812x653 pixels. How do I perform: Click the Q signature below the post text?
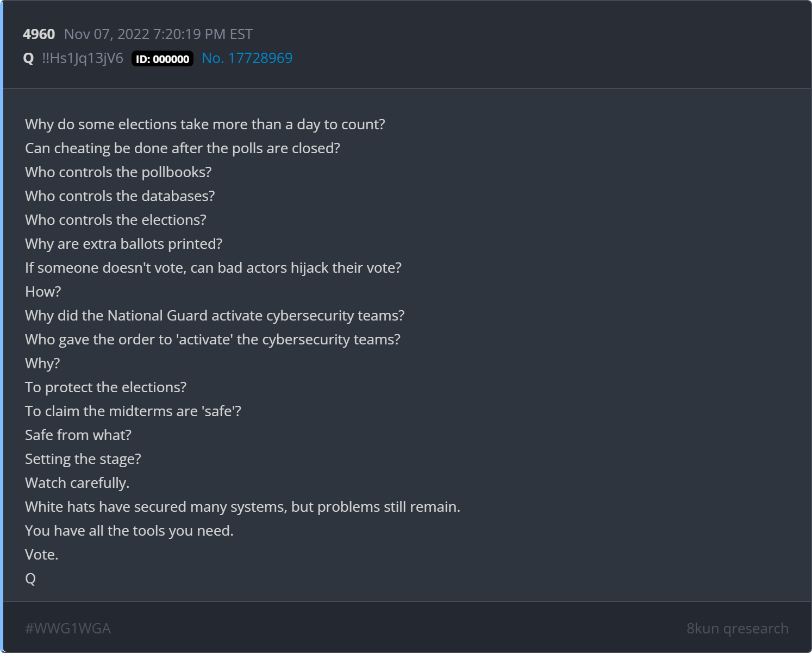[30, 579]
